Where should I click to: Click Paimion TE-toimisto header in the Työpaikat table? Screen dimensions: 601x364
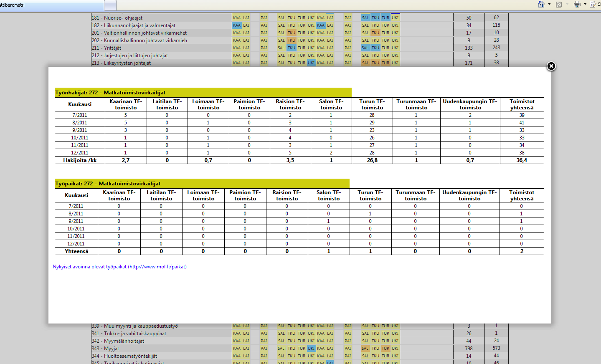(245, 195)
